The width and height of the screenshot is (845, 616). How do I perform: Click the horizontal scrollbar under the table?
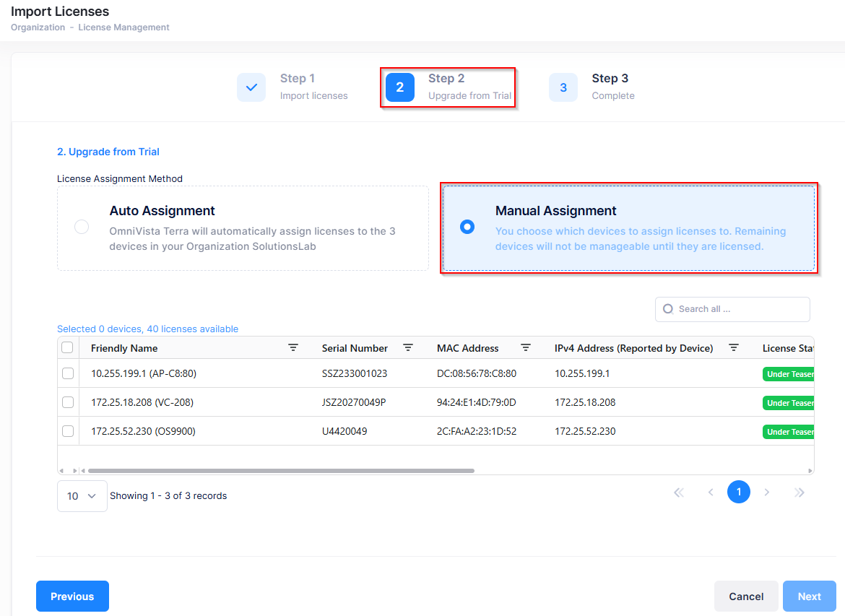281,471
